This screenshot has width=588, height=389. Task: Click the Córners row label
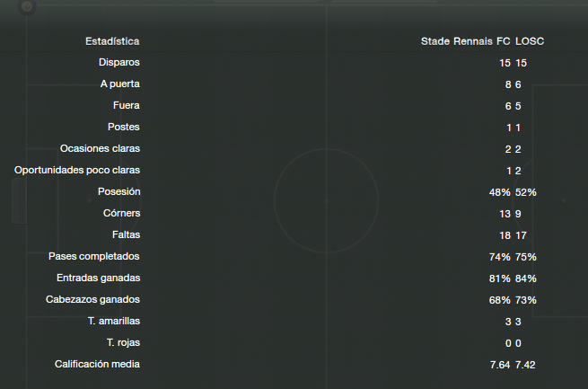click(x=121, y=213)
